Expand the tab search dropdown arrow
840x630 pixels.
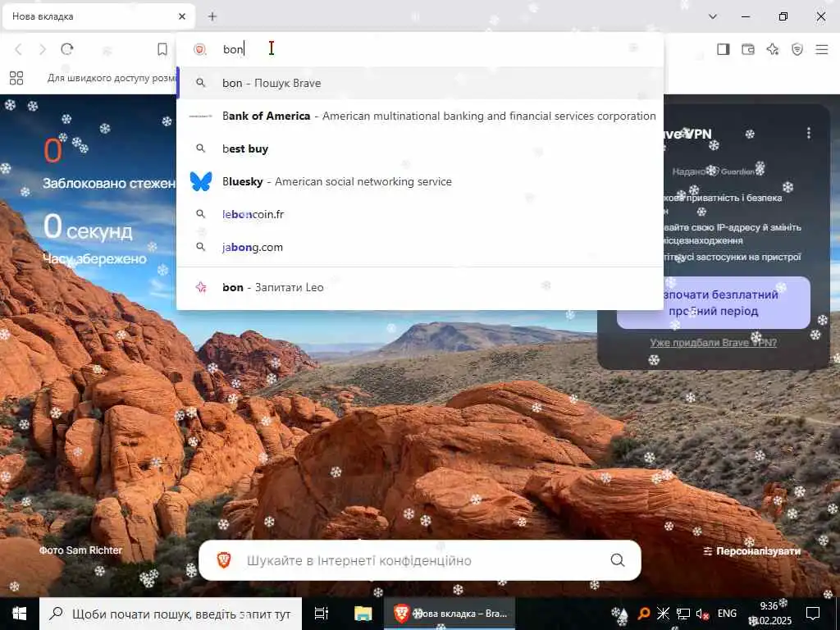coord(713,16)
